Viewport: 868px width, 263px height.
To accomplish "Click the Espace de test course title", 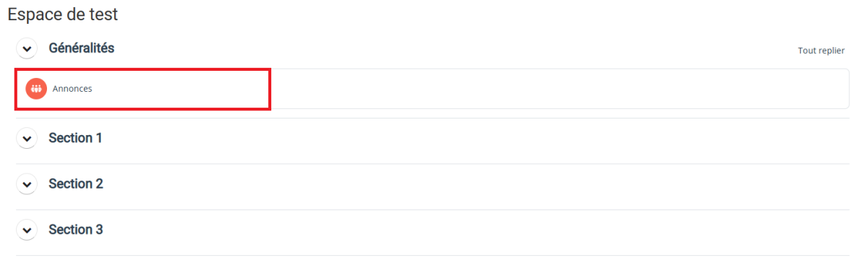I will coord(63,14).
